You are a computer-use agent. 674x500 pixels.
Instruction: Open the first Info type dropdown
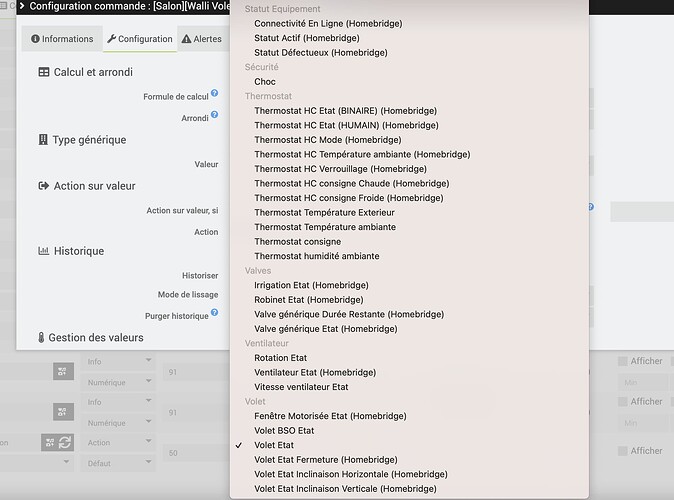point(118,362)
